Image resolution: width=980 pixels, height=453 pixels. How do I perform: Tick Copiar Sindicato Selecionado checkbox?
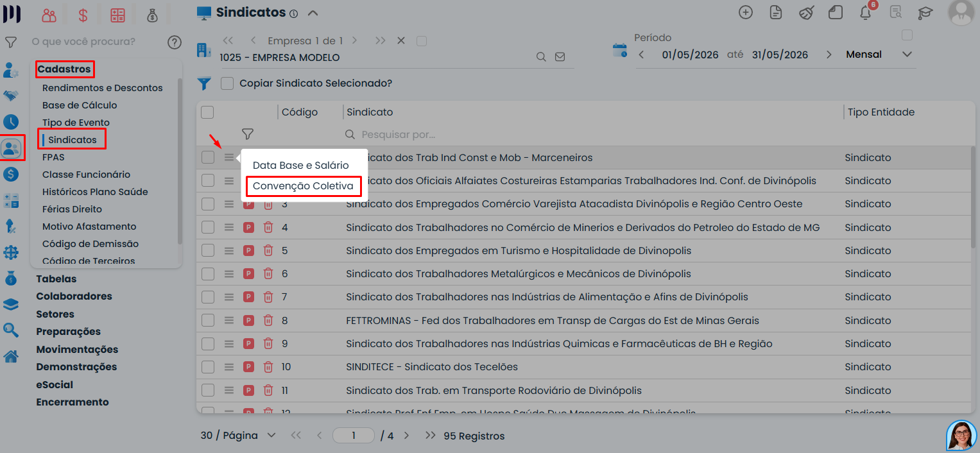point(227,83)
